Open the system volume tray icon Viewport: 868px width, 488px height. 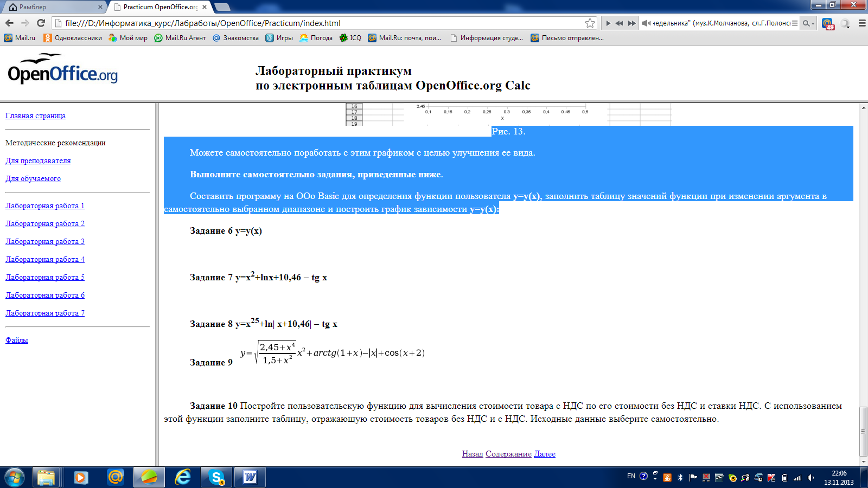[810, 478]
